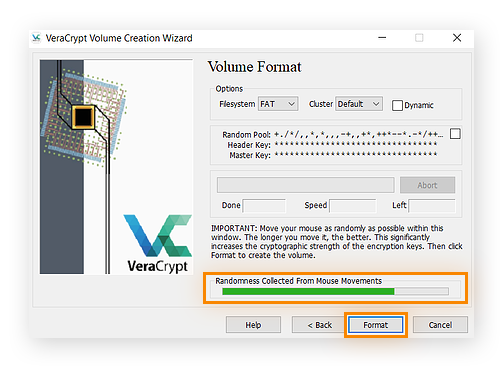
Task: Click the Cancel button
Action: 440,325
